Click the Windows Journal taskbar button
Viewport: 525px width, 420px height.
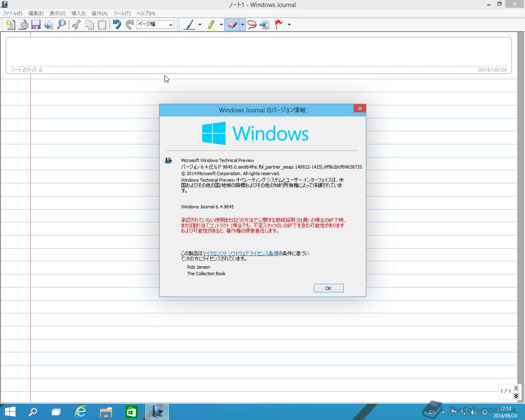[157, 412]
